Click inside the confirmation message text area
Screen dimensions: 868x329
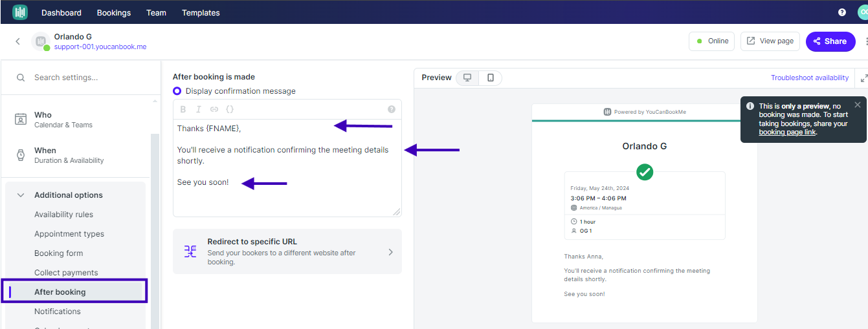[287, 167]
